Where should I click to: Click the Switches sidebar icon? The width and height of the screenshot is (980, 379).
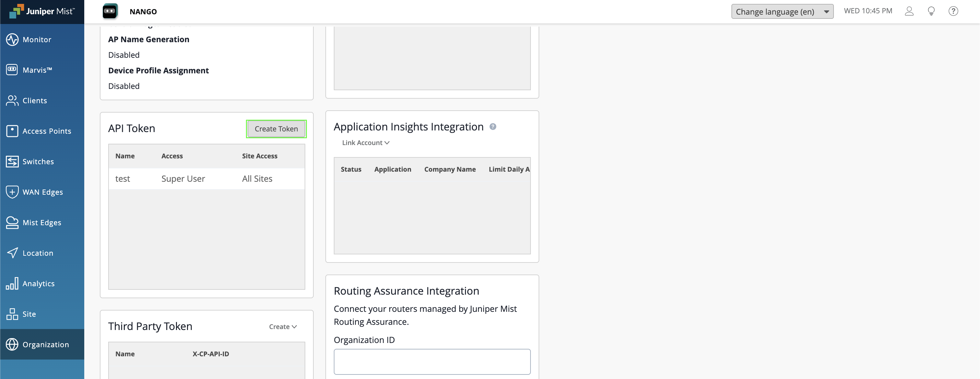12,162
